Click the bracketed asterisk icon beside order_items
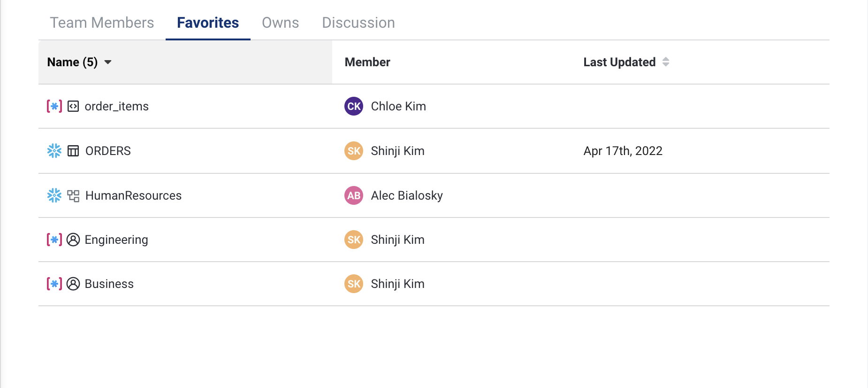This screenshot has width=868, height=388. pyautogui.click(x=54, y=106)
